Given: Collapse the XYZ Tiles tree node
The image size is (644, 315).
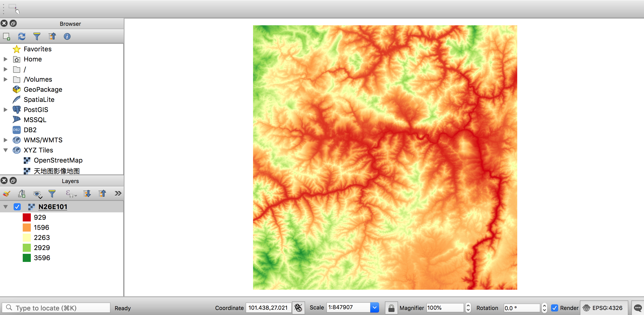Looking at the screenshot, I should 6,150.
